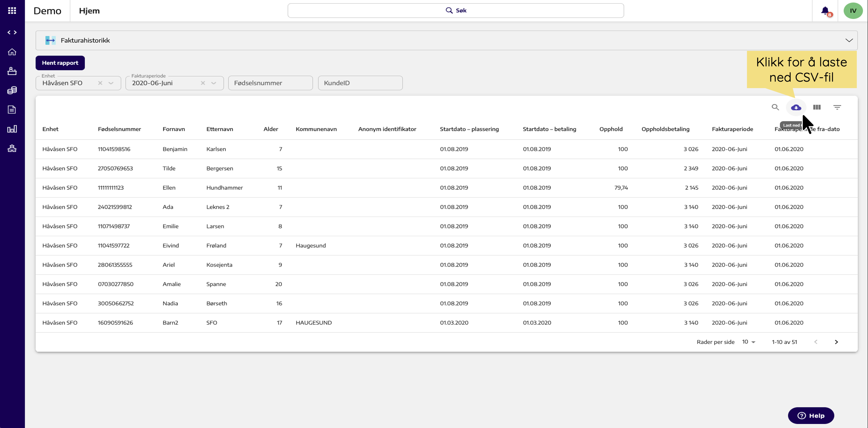Click the Demo title
This screenshot has width=868, height=428.
click(47, 11)
